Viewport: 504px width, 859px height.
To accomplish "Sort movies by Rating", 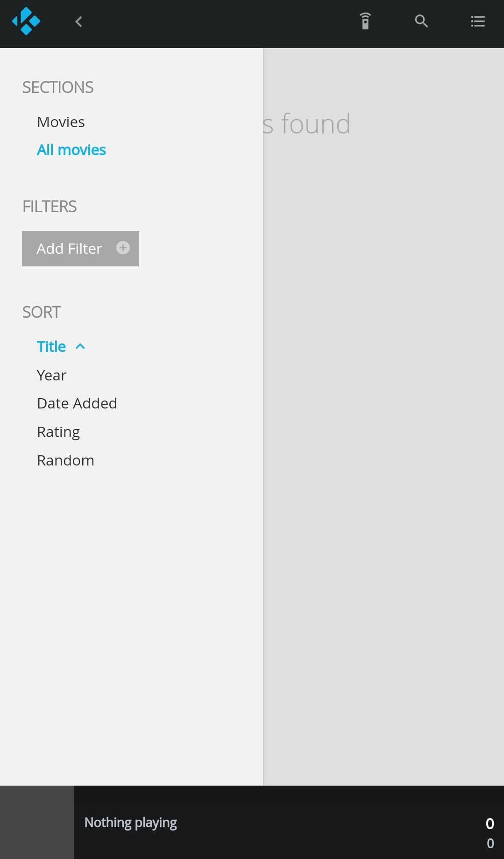I will point(58,432).
